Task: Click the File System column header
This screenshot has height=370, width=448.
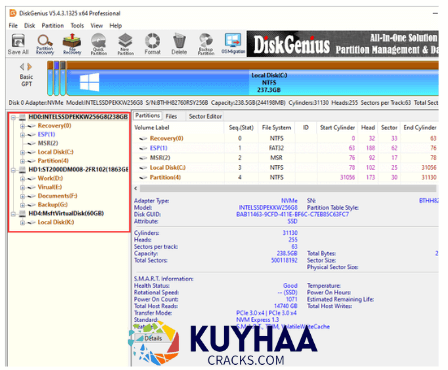Action: [x=276, y=128]
